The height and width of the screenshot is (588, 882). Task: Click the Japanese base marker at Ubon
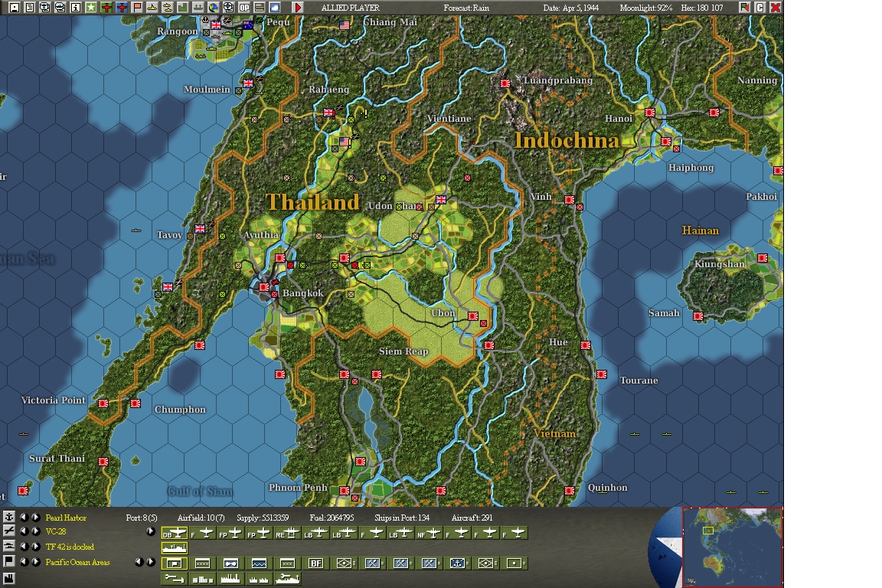[473, 316]
